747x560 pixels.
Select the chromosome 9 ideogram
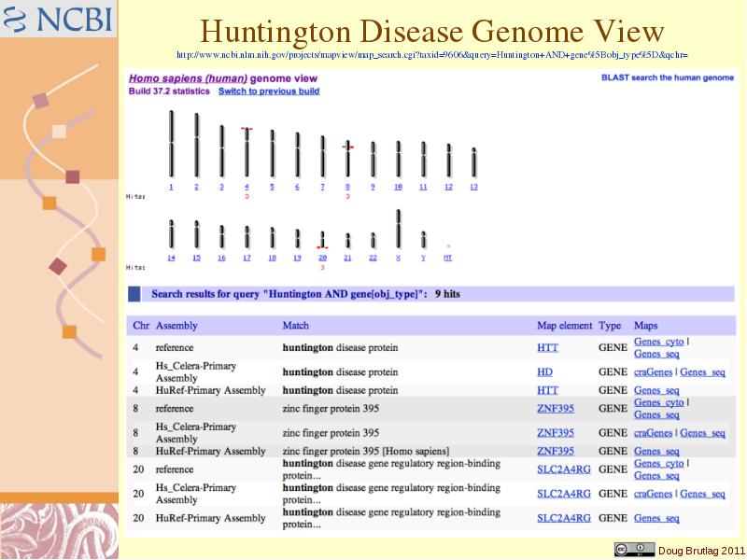373,160
